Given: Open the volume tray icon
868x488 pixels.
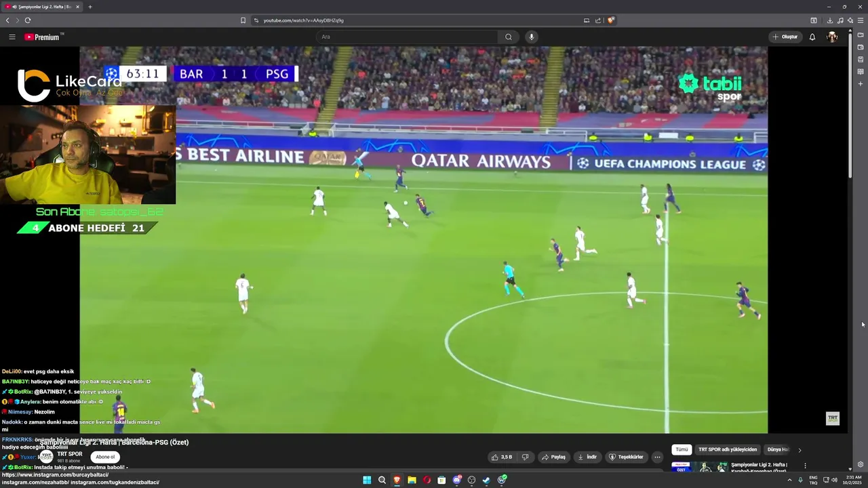Looking at the screenshot, I should (834, 480).
